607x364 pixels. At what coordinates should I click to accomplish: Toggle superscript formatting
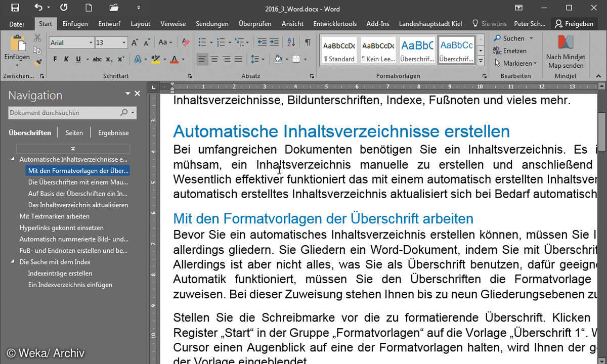121,60
